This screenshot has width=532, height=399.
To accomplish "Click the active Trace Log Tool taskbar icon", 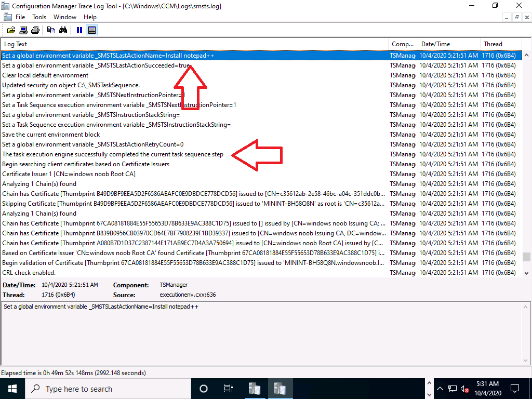I will coord(280,389).
